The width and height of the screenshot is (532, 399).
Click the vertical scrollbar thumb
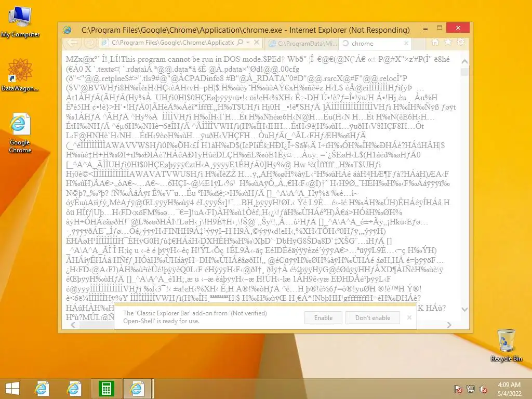pyautogui.click(x=464, y=72)
